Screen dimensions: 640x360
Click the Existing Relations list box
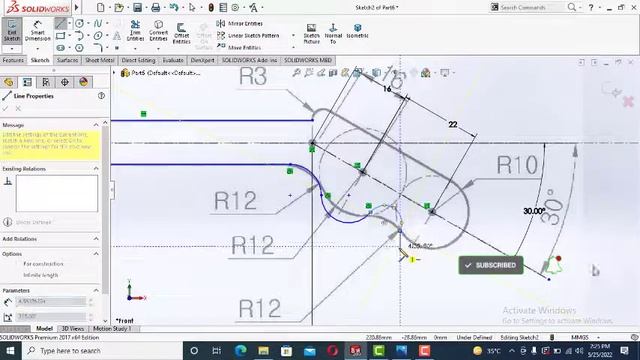coord(57,193)
